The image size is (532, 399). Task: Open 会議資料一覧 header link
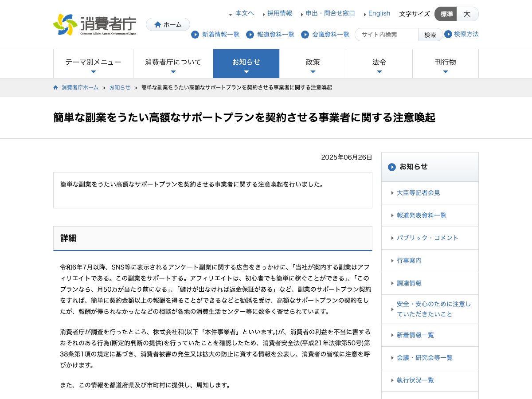331,35
